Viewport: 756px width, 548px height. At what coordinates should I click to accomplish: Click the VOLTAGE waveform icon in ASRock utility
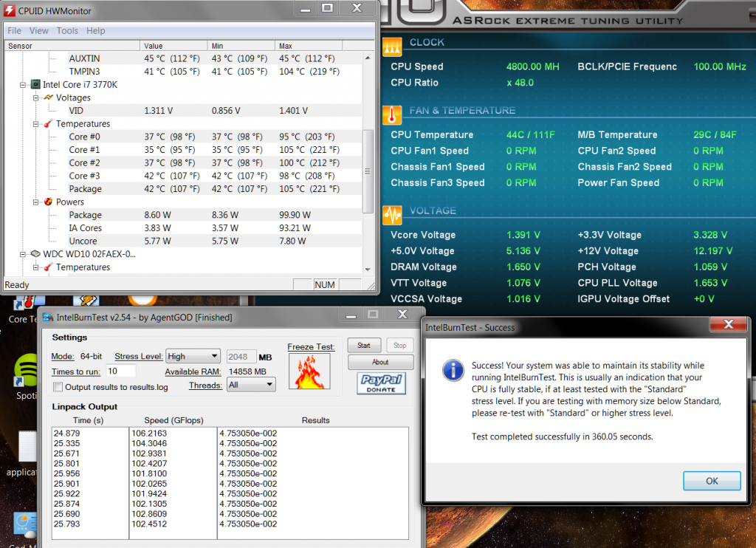392,215
